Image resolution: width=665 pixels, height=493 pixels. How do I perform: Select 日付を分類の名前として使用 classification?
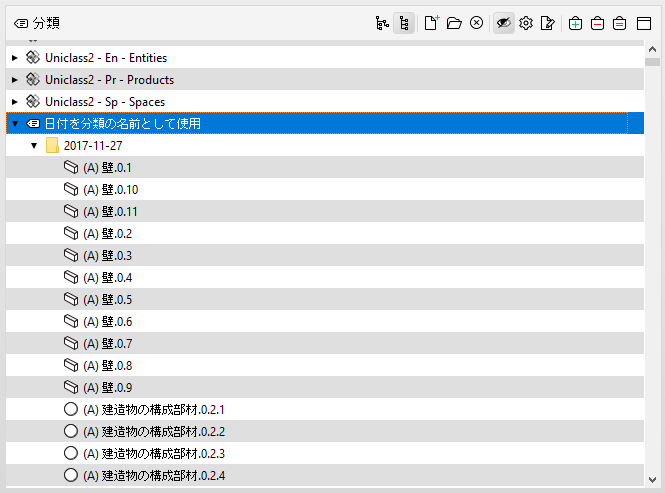click(325, 123)
